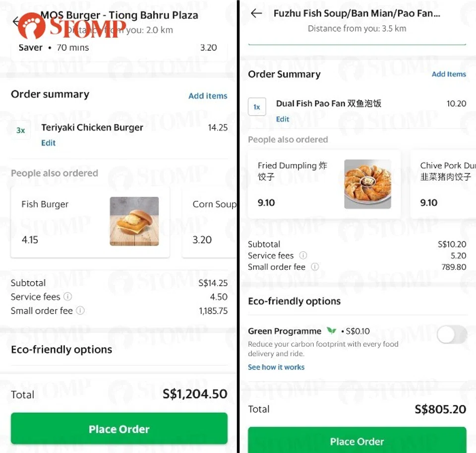Viewport: 476px width, 453px height.
Task: Open 3x quantity box for Teriyaki Chicken Burger
Action: (x=21, y=130)
